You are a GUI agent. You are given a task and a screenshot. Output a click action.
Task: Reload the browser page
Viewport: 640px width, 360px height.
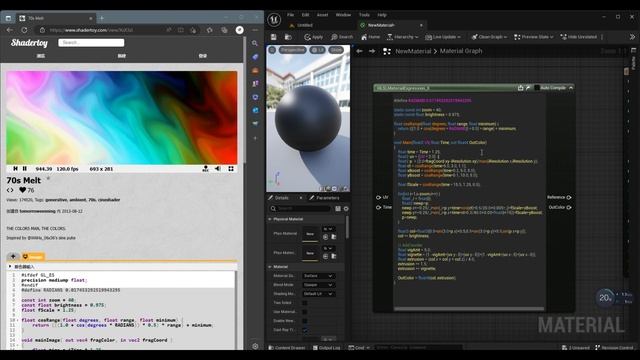pyautogui.click(x=24, y=30)
